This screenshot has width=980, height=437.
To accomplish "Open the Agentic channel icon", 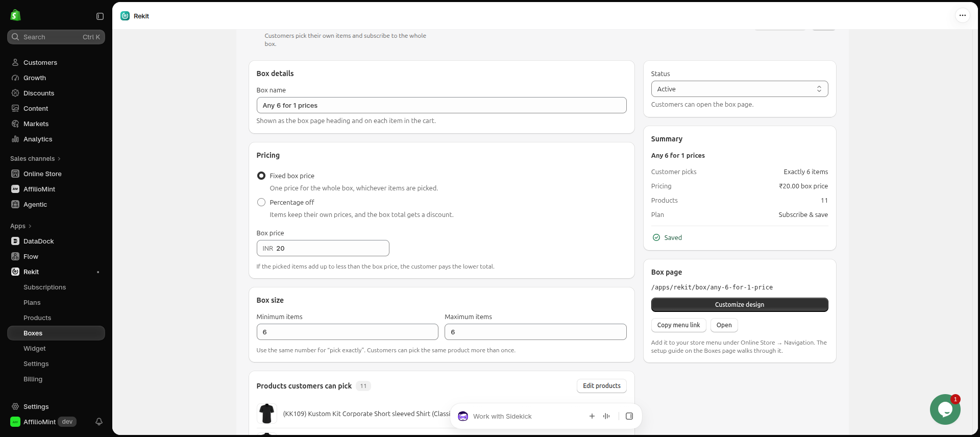I will [15, 204].
